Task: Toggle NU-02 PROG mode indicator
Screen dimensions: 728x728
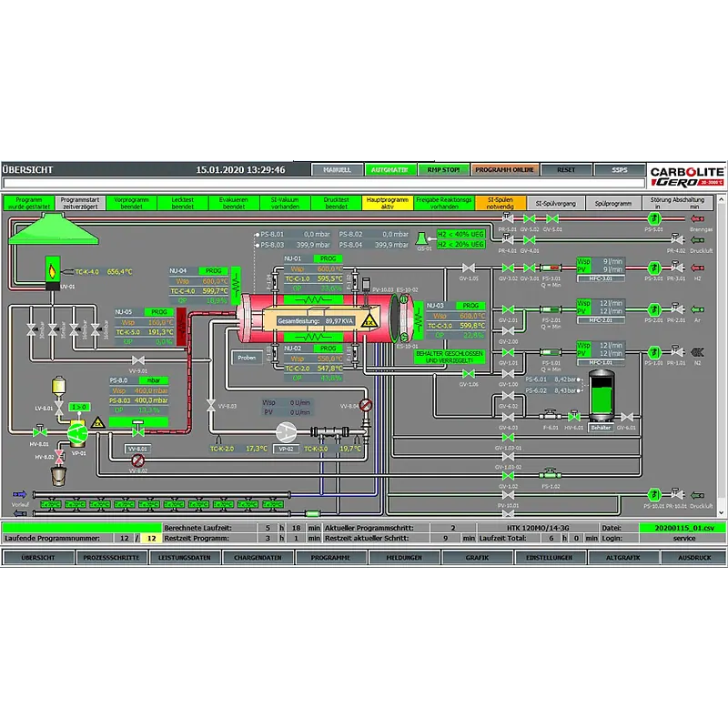Action: [x=328, y=349]
